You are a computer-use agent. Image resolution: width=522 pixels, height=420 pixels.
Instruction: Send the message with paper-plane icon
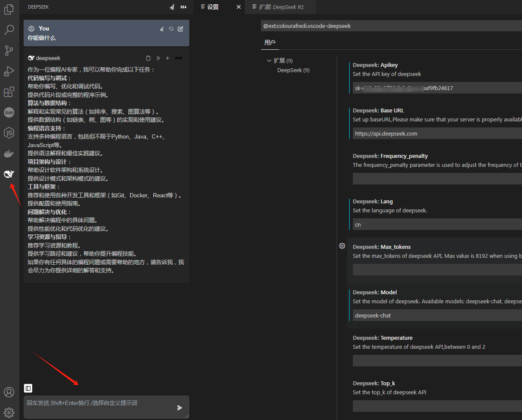pos(180,408)
